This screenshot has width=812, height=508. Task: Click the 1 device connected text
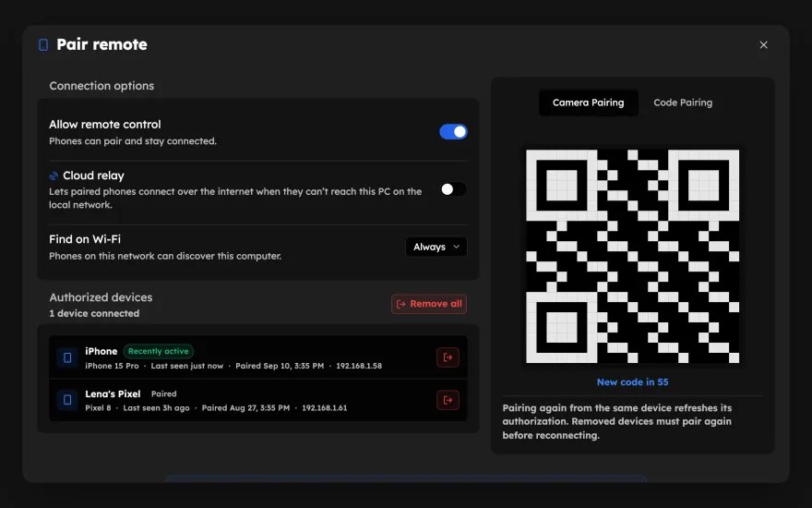[94, 314]
